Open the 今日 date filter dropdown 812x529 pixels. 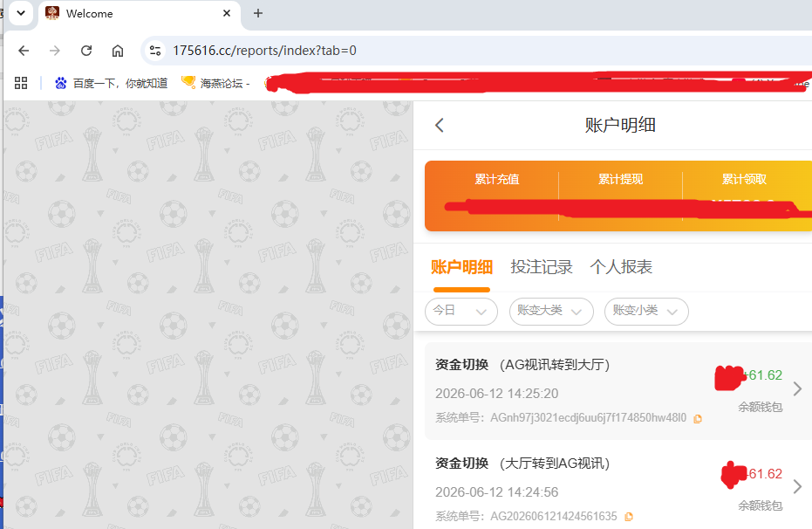[461, 312]
